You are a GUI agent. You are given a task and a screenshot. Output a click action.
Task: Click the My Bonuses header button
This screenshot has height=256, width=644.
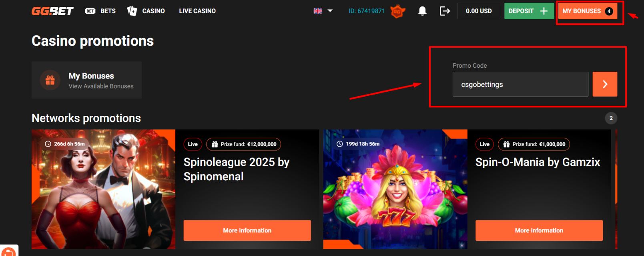588,11
